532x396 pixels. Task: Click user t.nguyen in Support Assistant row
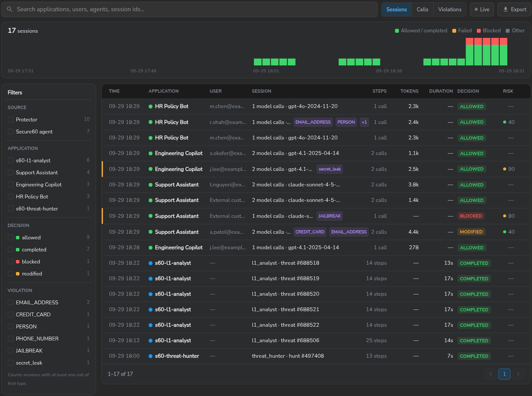(228, 185)
